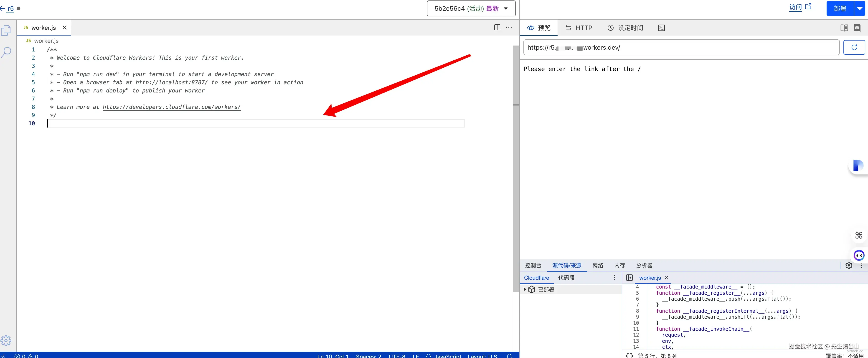The width and height of the screenshot is (868, 358).
Task: Go back using the r5 arrow link
Action: point(8,8)
